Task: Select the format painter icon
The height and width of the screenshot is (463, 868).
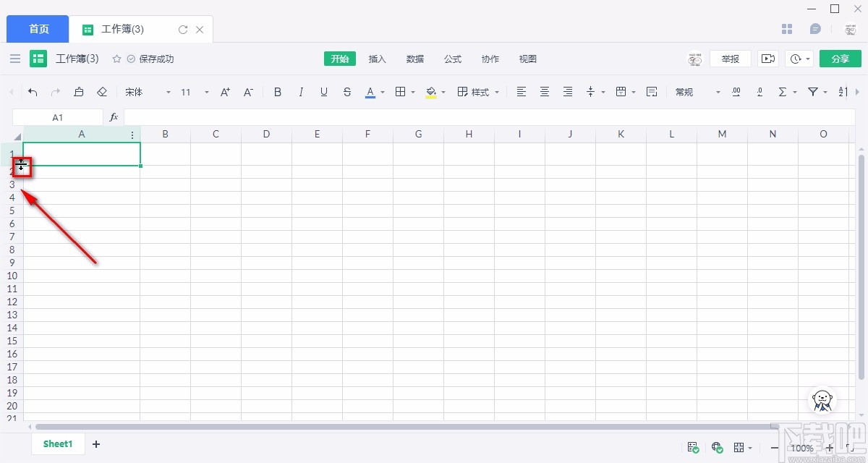Action: [x=79, y=92]
